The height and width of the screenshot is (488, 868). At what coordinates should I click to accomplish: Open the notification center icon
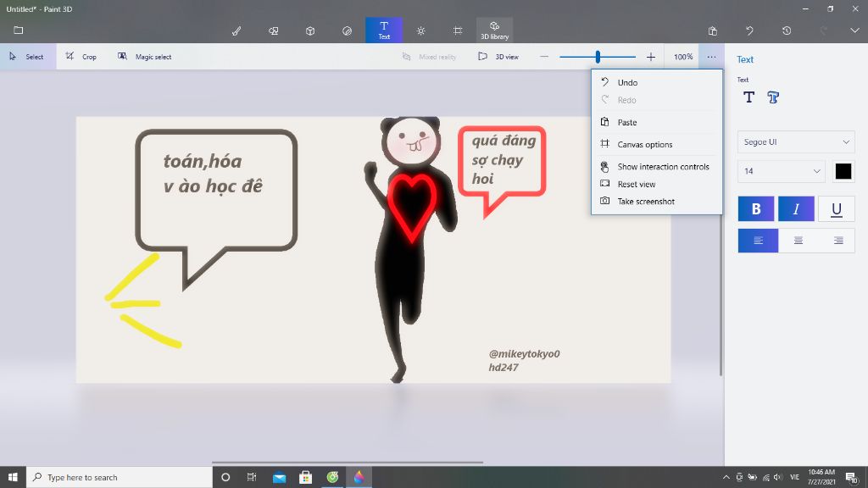click(x=851, y=477)
